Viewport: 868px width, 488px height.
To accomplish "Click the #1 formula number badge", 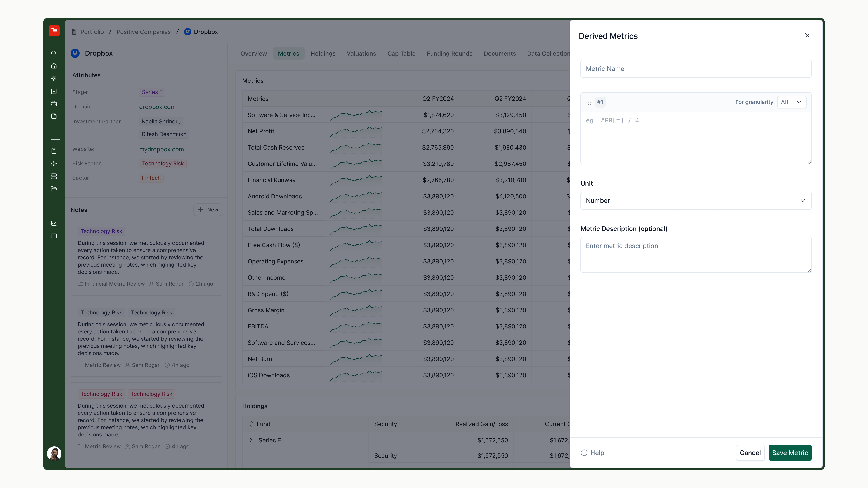I will point(600,102).
